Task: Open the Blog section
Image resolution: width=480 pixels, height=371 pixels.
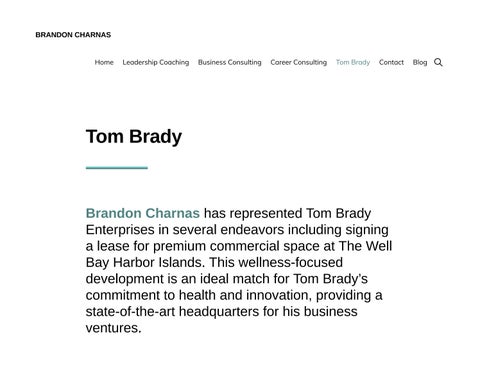Action: click(420, 62)
